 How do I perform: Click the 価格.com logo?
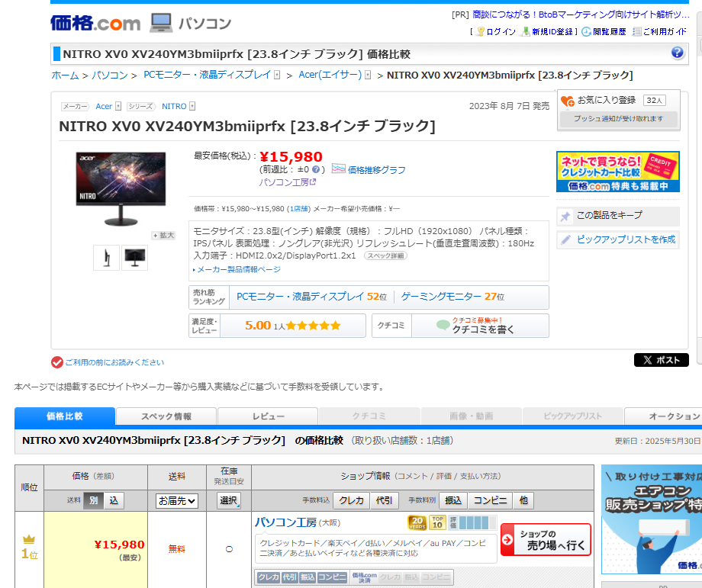[95, 23]
